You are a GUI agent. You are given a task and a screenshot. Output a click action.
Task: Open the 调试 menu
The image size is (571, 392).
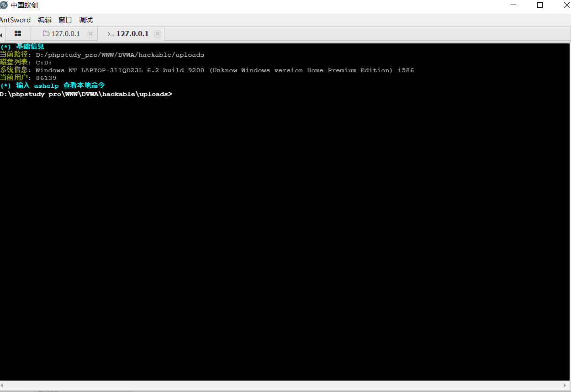(86, 20)
